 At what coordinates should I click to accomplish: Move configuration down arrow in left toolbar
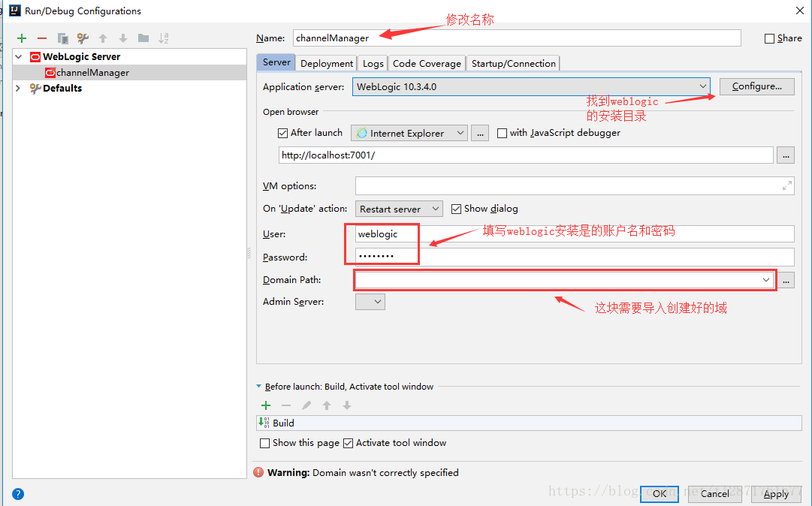click(x=123, y=38)
